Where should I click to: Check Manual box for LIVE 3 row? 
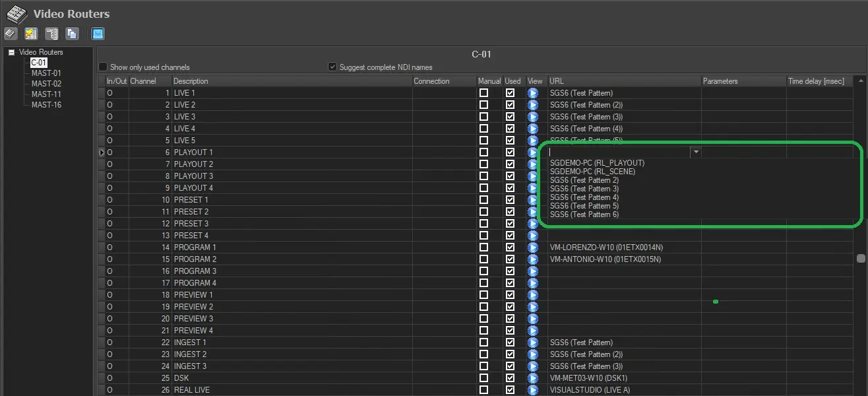tap(483, 117)
